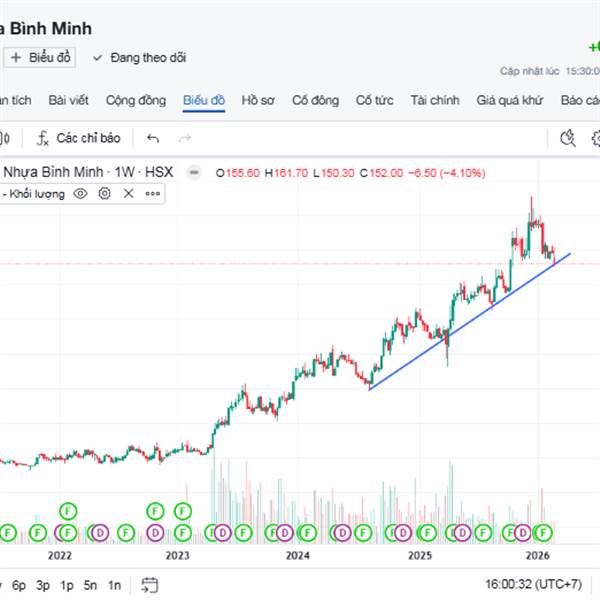The height and width of the screenshot is (600, 600).
Task: Open more options for Khối lượng indicator
Action: click(x=152, y=194)
